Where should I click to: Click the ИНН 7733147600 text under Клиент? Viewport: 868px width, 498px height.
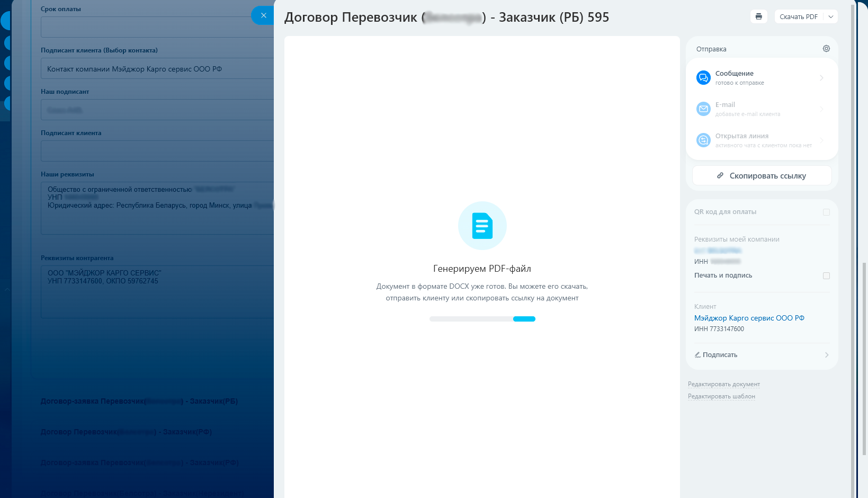tap(719, 329)
